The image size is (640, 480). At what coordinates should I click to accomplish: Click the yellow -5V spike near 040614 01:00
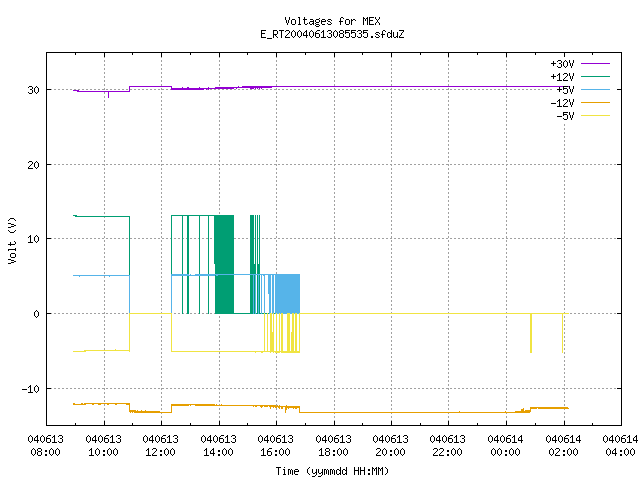pyautogui.click(x=531, y=333)
